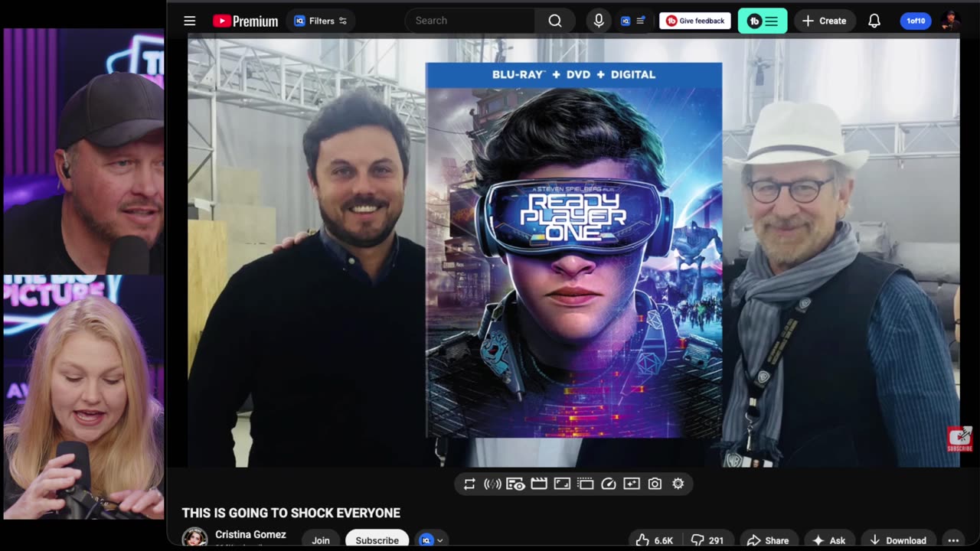Dislike the video showing 291
The image size is (980, 551).
[x=707, y=540]
